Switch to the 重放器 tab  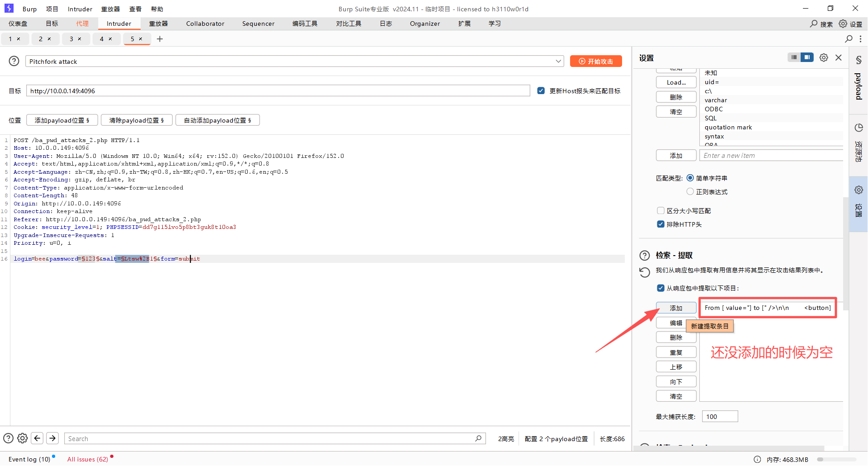(x=158, y=24)
